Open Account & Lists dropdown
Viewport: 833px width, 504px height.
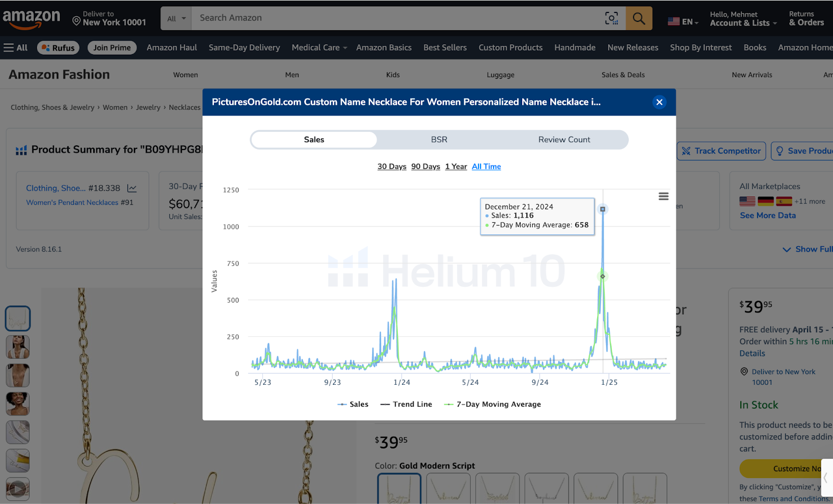pyautogui.click(x=743, y=19)
